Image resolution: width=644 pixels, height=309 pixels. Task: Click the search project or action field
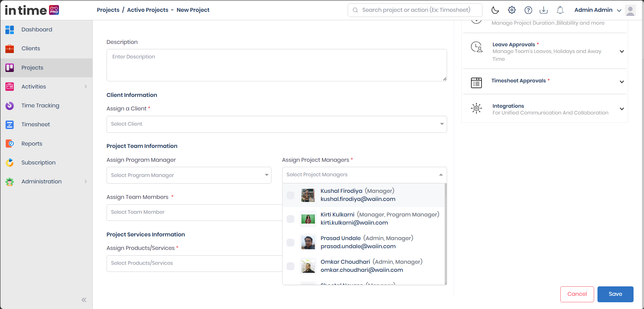pyautogui.click(x=415, y=10)
